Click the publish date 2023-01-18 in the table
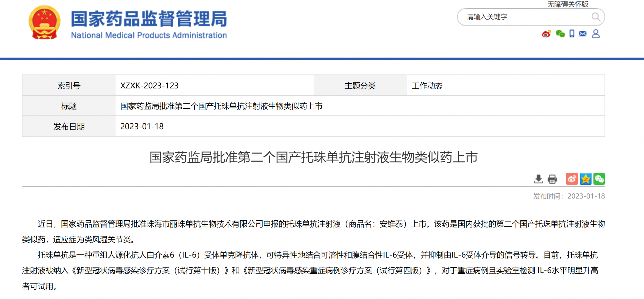644x299 pixels. coord(142,127)
